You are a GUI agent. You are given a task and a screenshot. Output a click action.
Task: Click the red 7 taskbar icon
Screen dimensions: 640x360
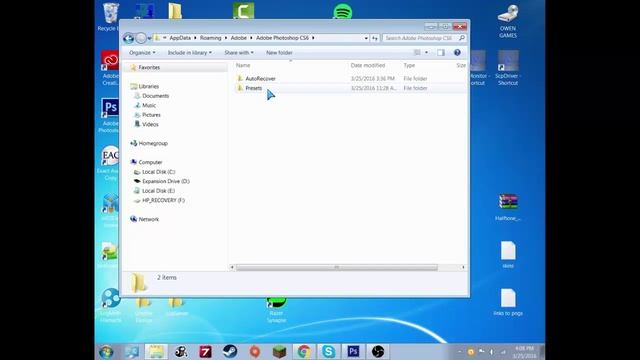(205, 351)
